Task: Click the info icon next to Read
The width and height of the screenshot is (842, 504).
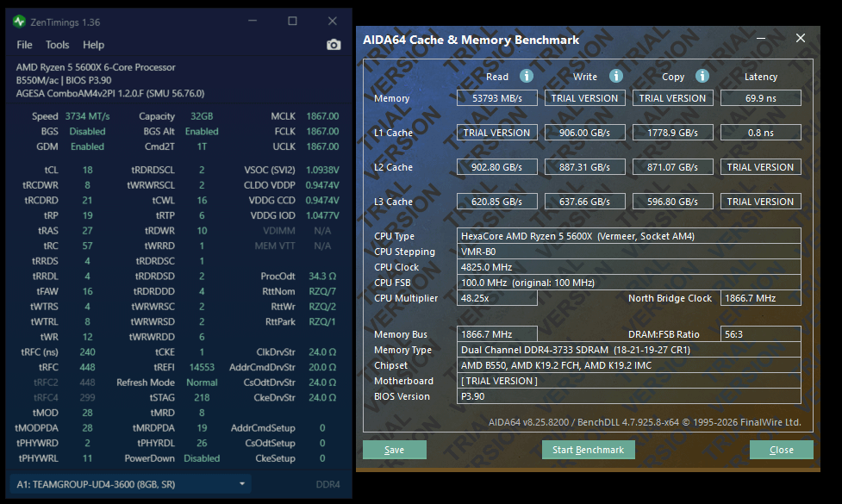Action: point(526,76)
